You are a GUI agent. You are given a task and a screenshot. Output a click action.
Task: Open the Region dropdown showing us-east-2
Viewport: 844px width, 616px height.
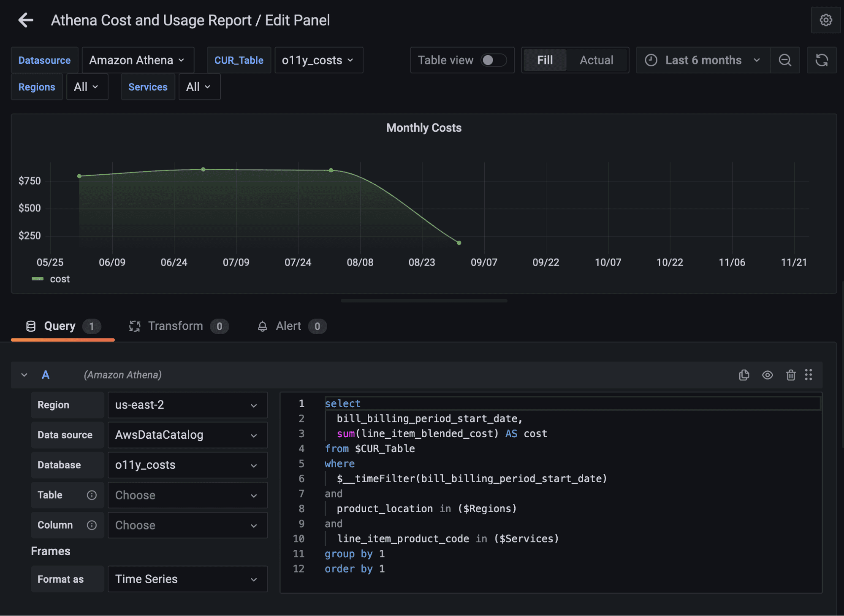187,405
